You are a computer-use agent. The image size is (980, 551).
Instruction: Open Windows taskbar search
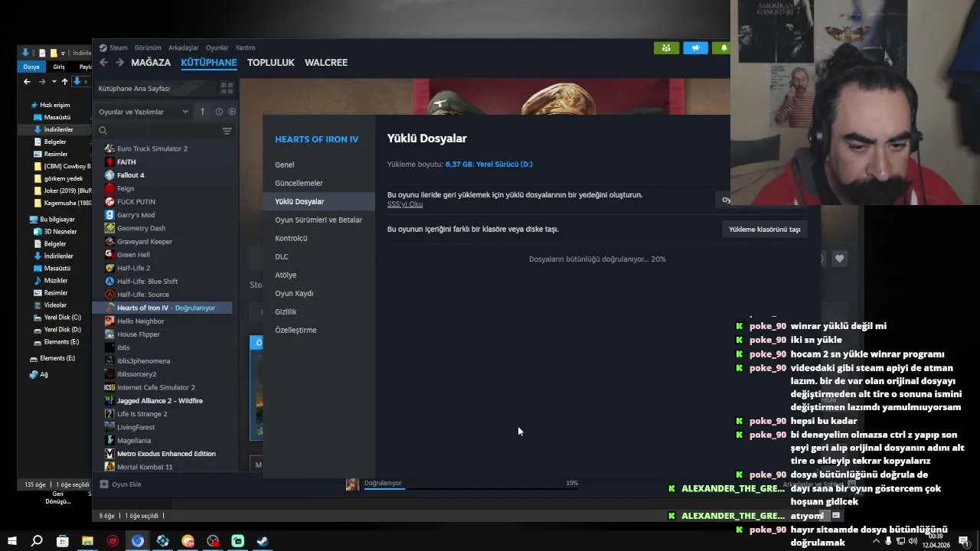tap(37, 541)
